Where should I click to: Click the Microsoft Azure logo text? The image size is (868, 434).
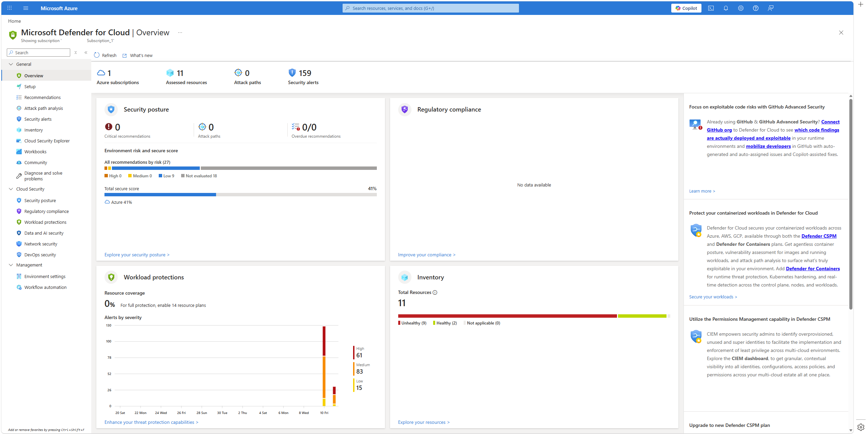point(59,8)
